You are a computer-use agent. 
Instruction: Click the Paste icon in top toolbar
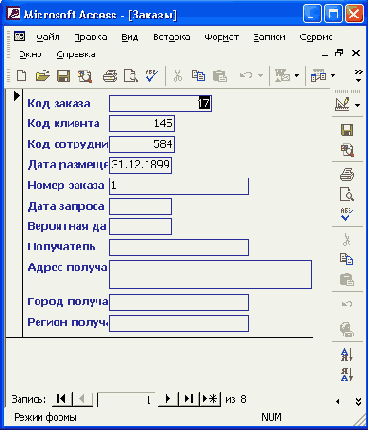click(220, 76)
